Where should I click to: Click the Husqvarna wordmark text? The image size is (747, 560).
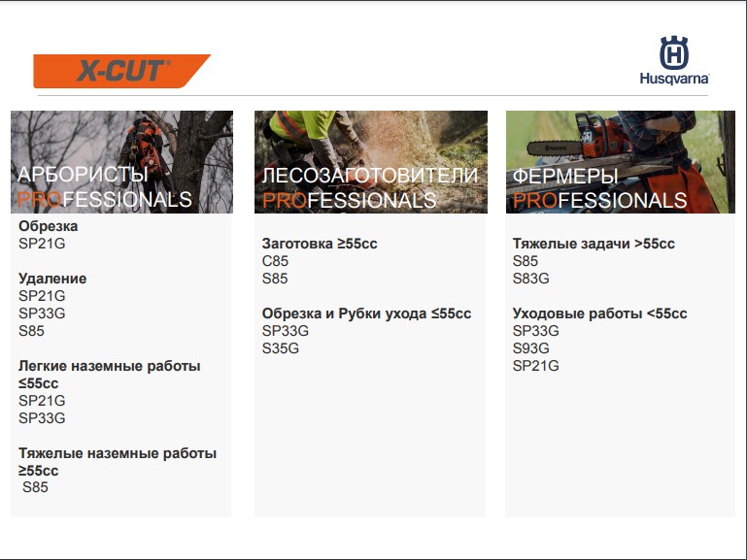(674, 79)
